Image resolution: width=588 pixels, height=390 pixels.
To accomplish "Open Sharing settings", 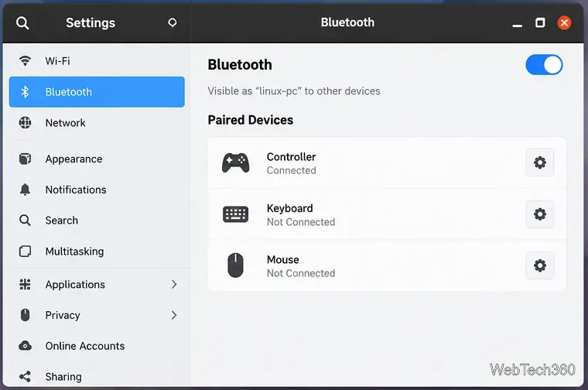I will click(x=97, y=377).
